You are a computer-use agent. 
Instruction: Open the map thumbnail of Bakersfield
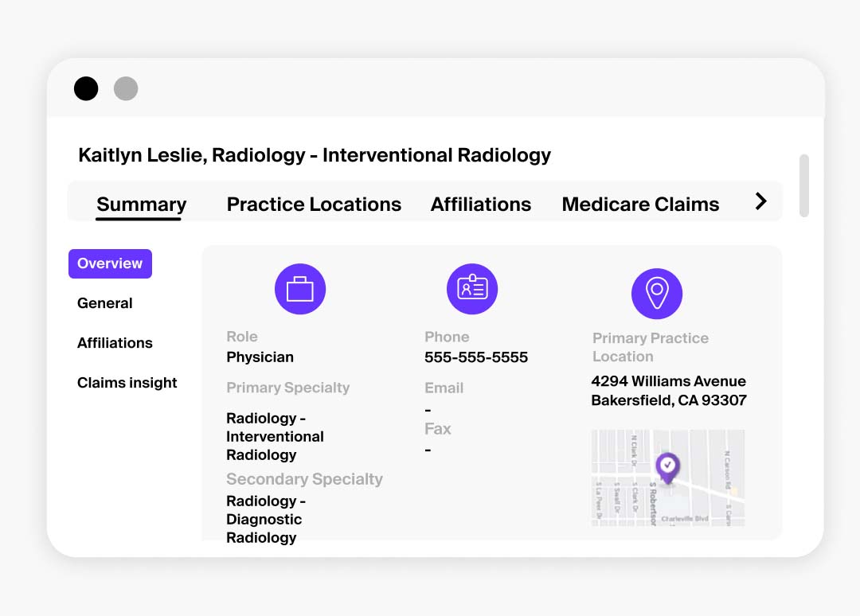[x=667, y=478]
